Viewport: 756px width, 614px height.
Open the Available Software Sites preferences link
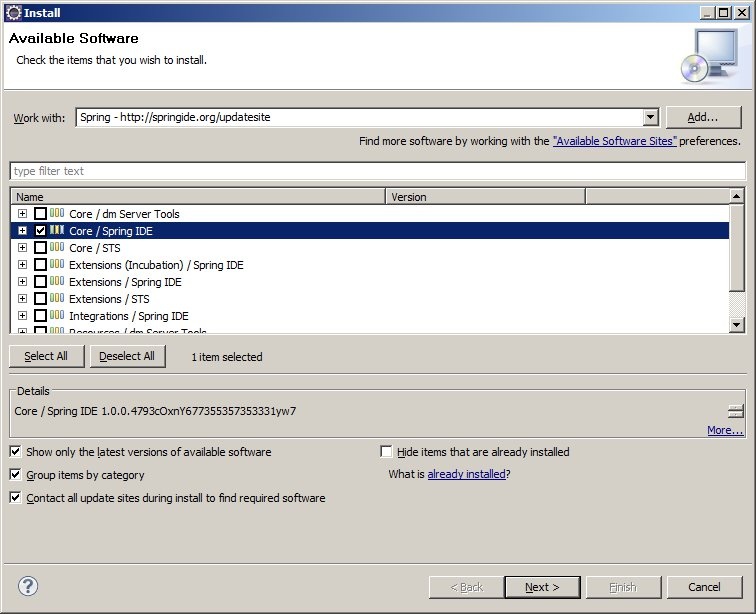(x=614, y=142)
